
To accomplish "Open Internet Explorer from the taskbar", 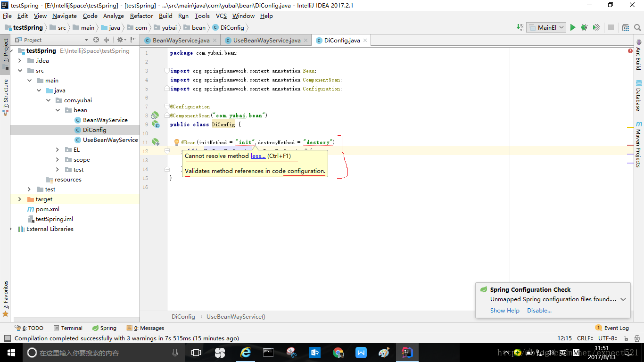I will click(245, 352).
